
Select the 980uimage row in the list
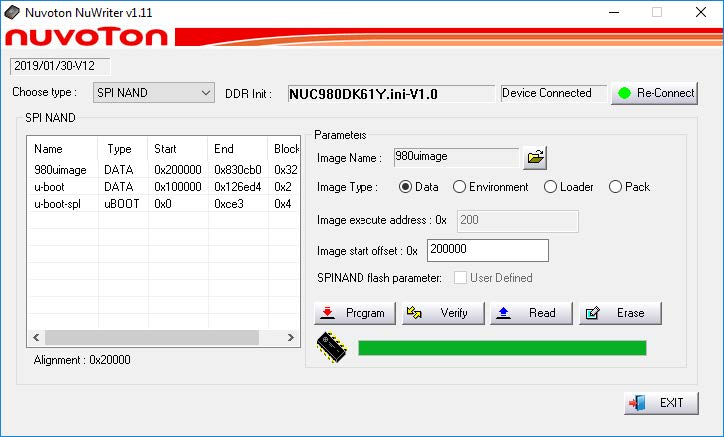point(163,170)
